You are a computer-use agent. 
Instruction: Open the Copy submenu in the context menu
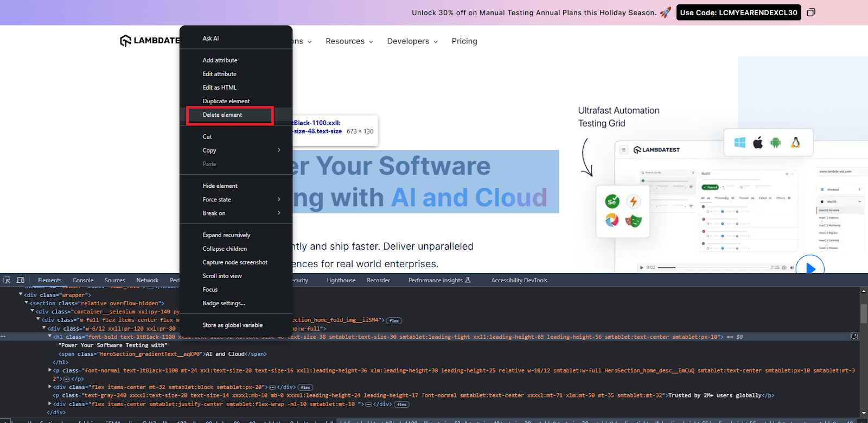(x=236, y=150)
